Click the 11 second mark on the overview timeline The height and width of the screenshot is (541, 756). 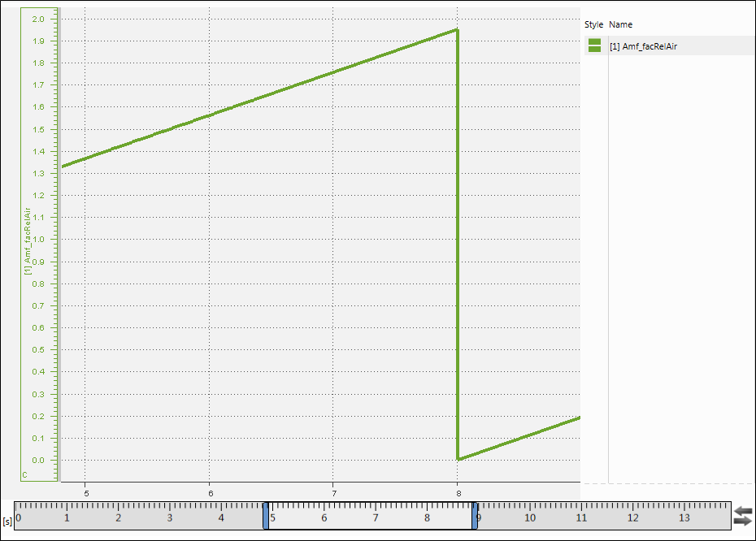[581, 517]
